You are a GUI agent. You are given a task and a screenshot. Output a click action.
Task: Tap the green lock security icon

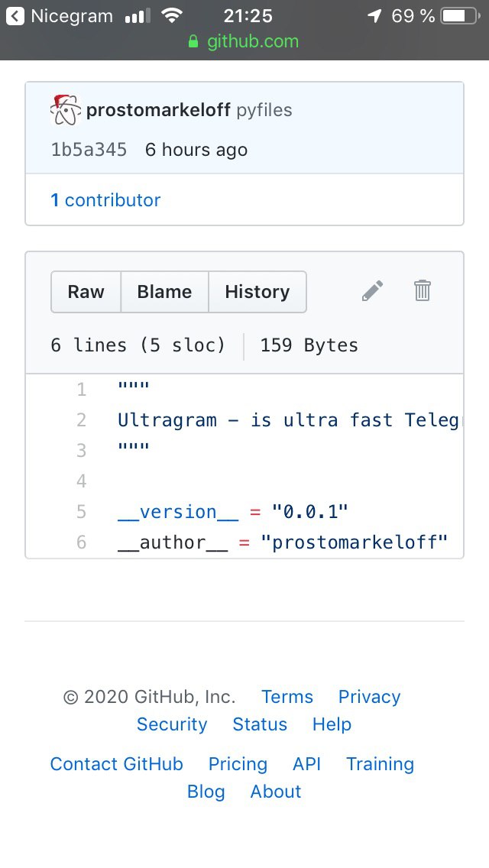click(x=193, y=41)
